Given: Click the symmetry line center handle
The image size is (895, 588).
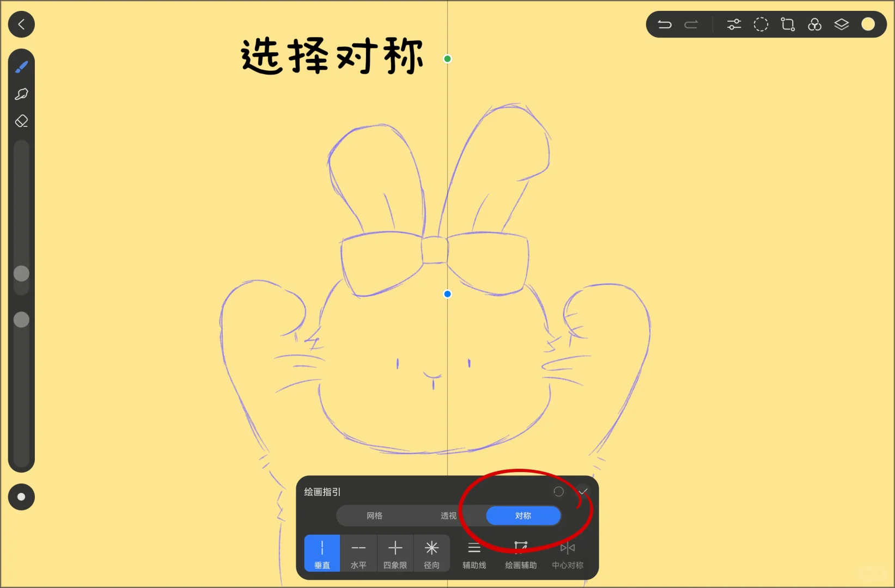Looking at the screenshot, I should (x=447, y=294).
